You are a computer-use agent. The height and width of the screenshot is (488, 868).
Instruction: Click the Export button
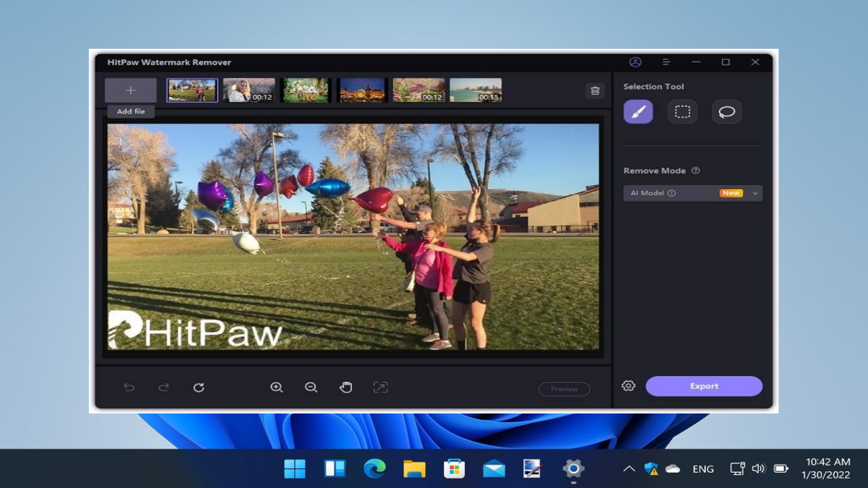pos(704,386)
